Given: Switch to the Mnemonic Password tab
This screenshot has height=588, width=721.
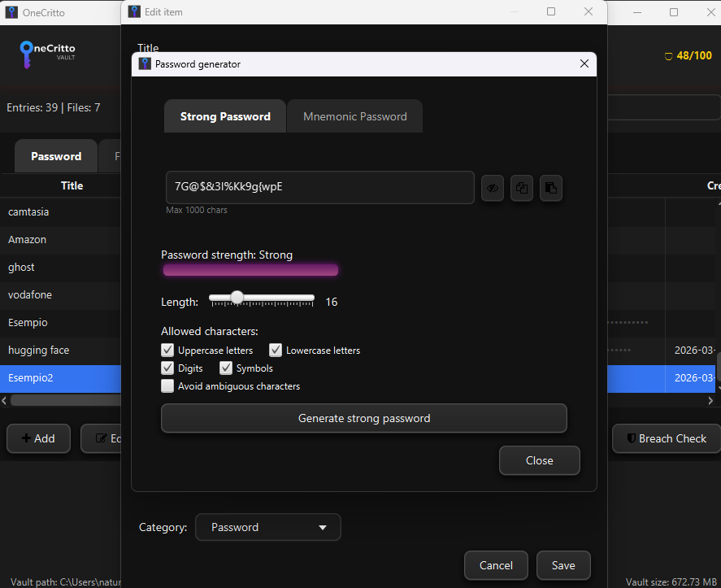Looking at the screenshot, I should [x=354, y=116].
